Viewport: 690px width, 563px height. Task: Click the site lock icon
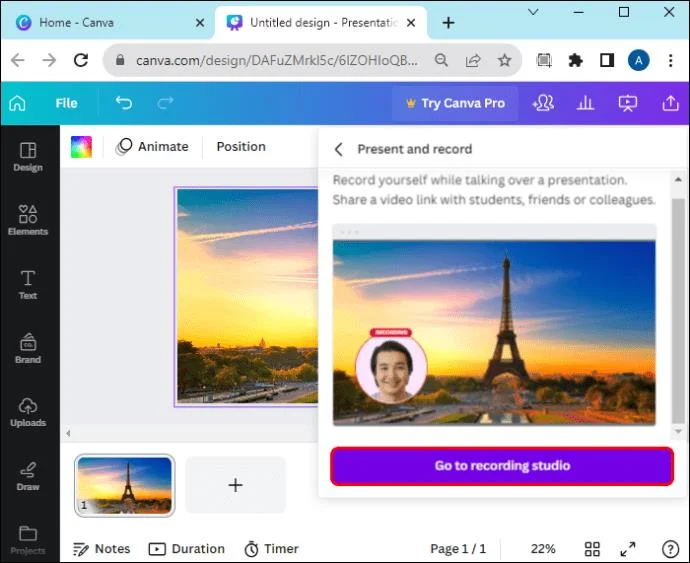tap(120, 60)
